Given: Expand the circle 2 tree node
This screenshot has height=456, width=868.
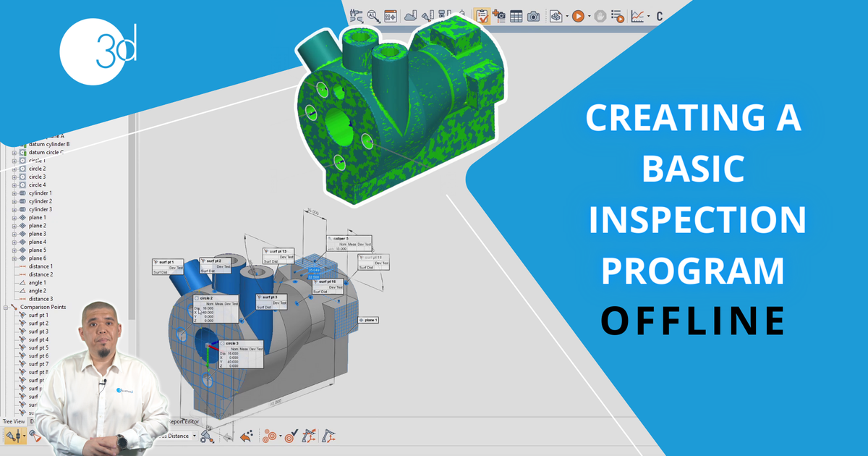Looking at the screenshot, I should click(14, 169).
